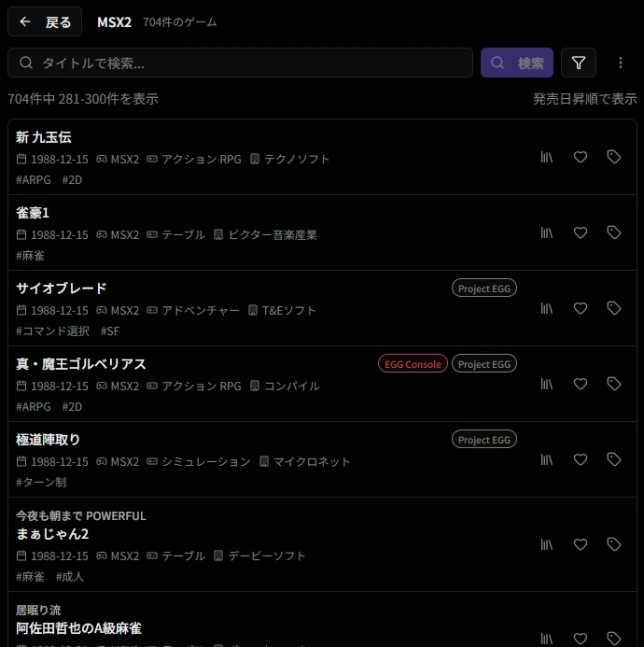Screen dimensions: 644x647
Task: Open the 真・魔王ゴルベリアス game title
Action: (x=81, y=364)
